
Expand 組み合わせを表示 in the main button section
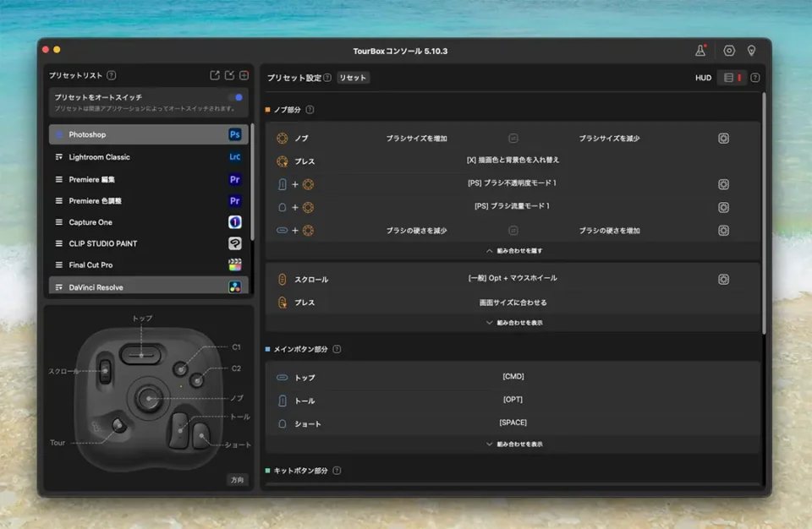coord(513,443)
